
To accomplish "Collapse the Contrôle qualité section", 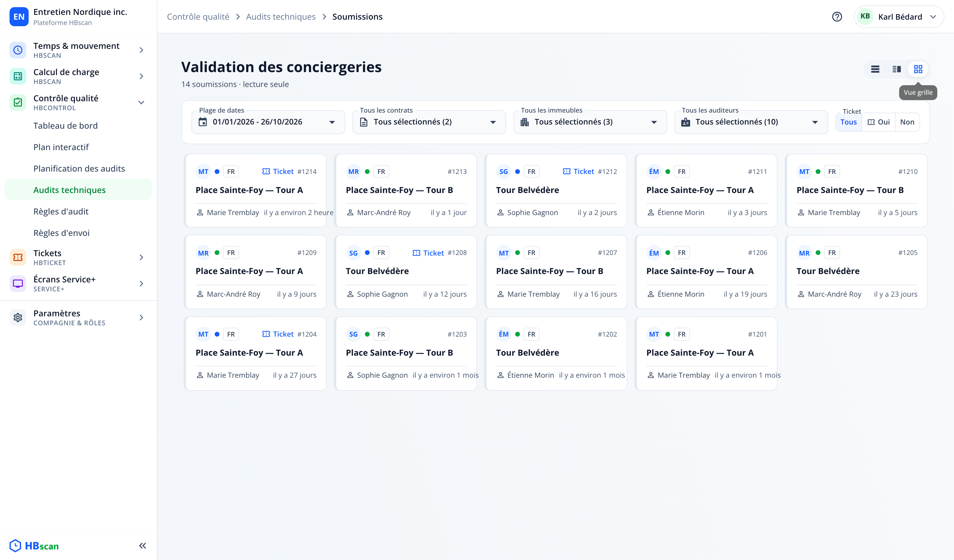I will pyautogui.click(x=141, y=102).
